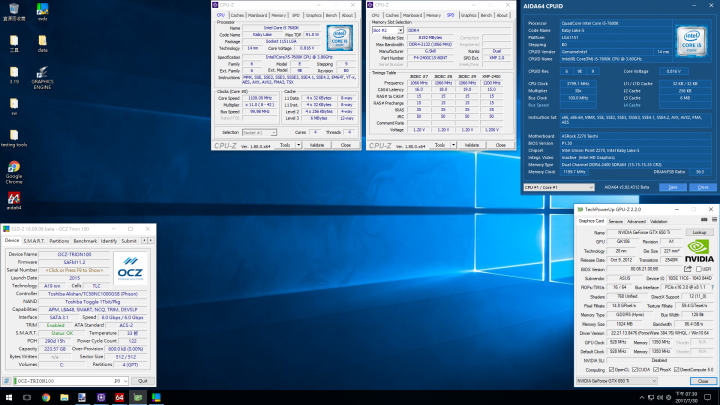Click the Save button in AIDA64 CPUID

[x=672, y=186]
